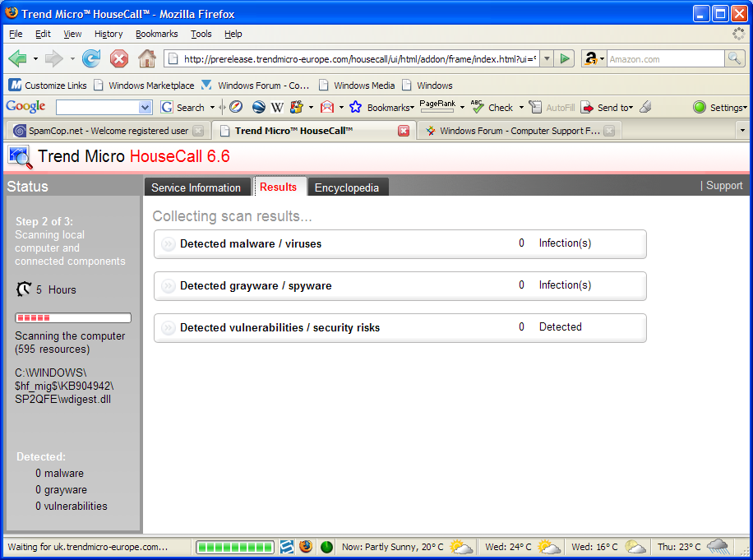This screenshot has width=753, height=560.
Task: Open the Google Search options dropdown arrow
Action: pyautogui.click(x=212, y=108)
